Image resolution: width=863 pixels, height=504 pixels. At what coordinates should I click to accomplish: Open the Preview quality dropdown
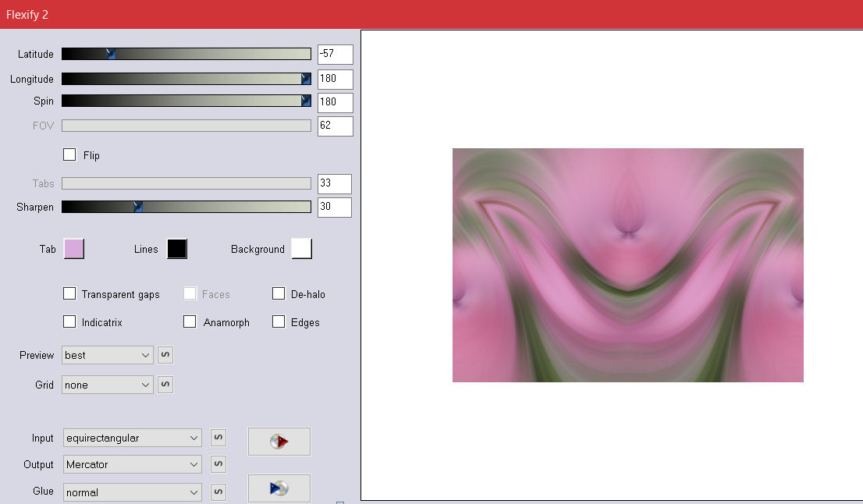click(x=108, y=355)
